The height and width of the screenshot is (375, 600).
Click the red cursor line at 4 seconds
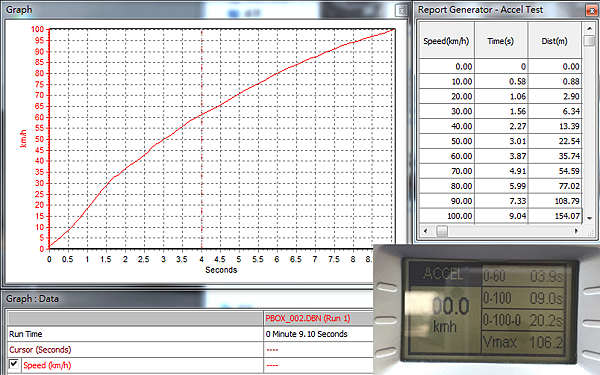coord(202,139)
